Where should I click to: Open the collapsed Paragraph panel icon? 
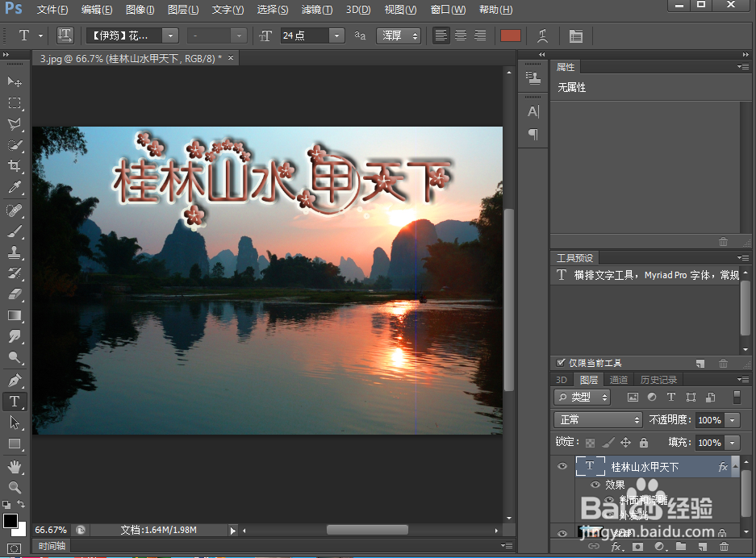tap(533, 134)
